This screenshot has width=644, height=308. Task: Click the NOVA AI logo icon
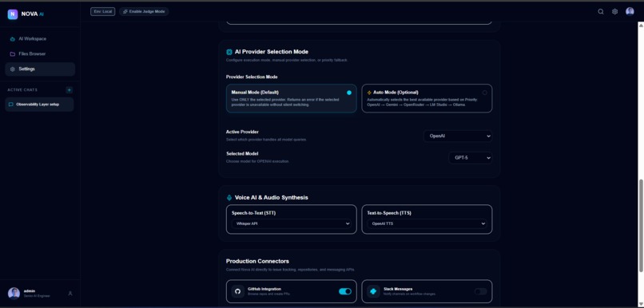pos(13,14)
